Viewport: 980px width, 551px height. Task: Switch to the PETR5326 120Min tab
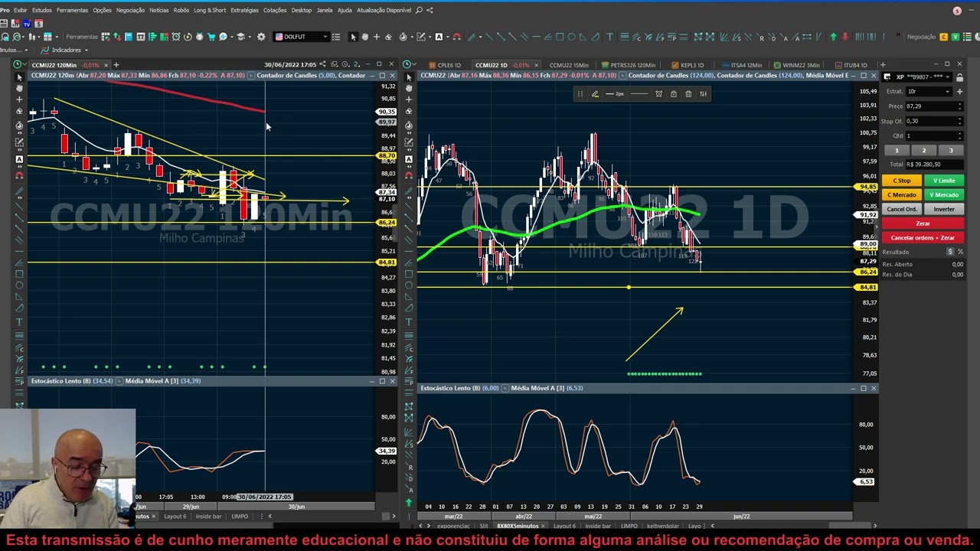629,65
